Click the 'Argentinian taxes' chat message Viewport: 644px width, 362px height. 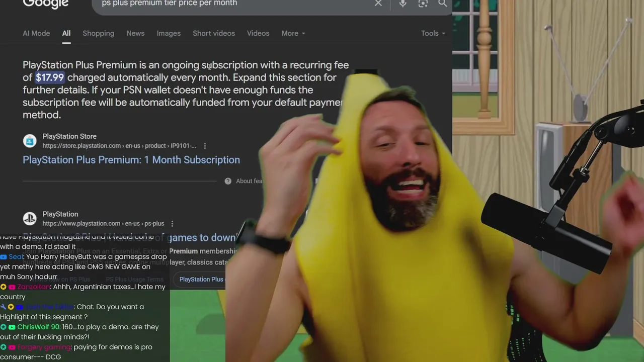point(83,292)
